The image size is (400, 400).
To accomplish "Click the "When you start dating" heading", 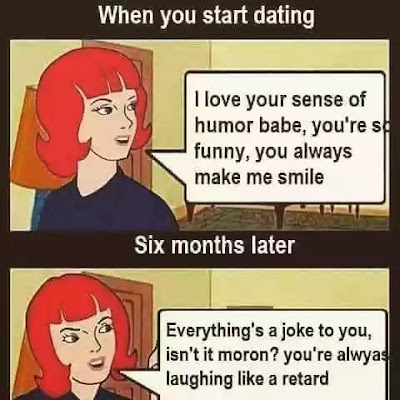I will pyautogui.click(x=207, y=16).
